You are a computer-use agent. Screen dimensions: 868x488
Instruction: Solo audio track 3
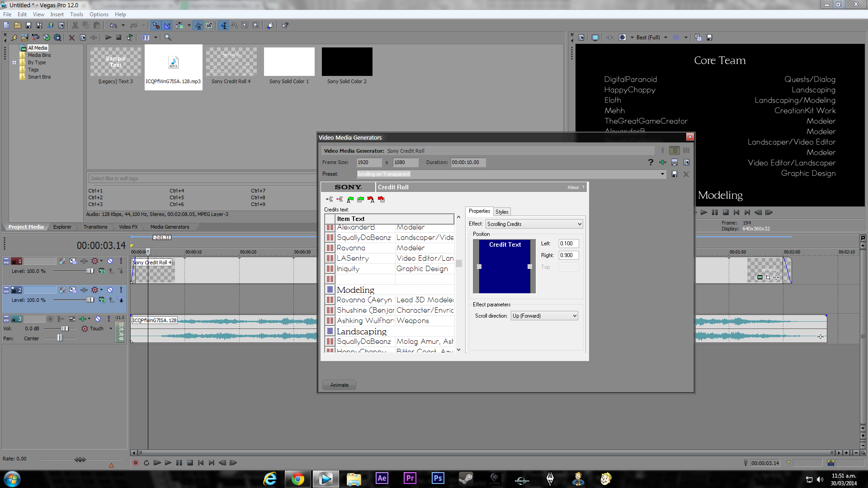(x=108, y=319)
